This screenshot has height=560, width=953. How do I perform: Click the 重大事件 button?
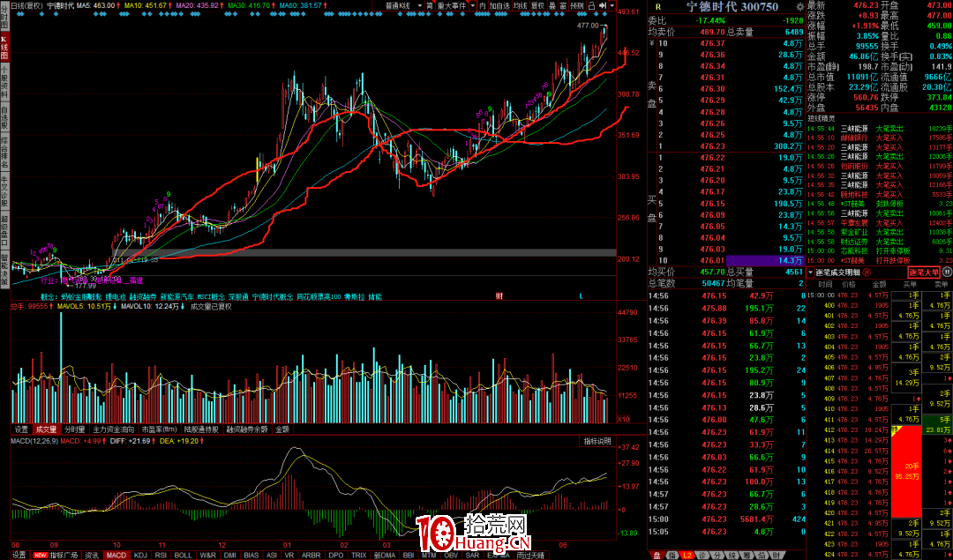click(x=452, y=6)
